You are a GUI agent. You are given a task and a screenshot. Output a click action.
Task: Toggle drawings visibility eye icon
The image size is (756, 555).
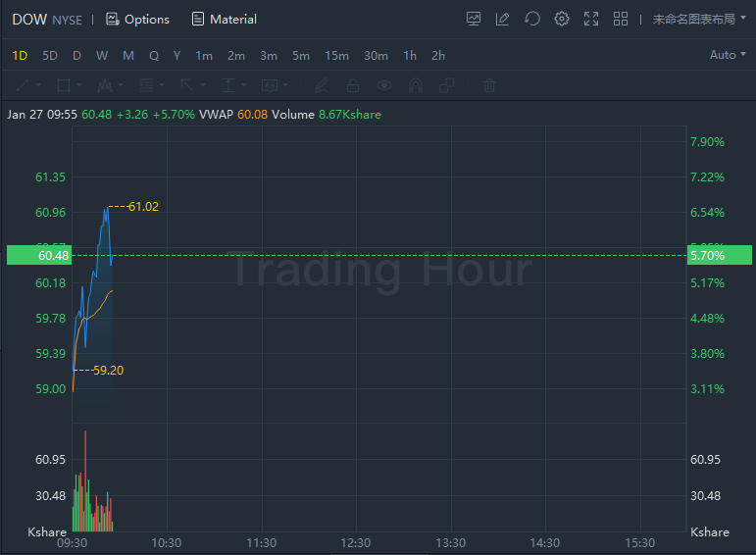tap(384, 86)
